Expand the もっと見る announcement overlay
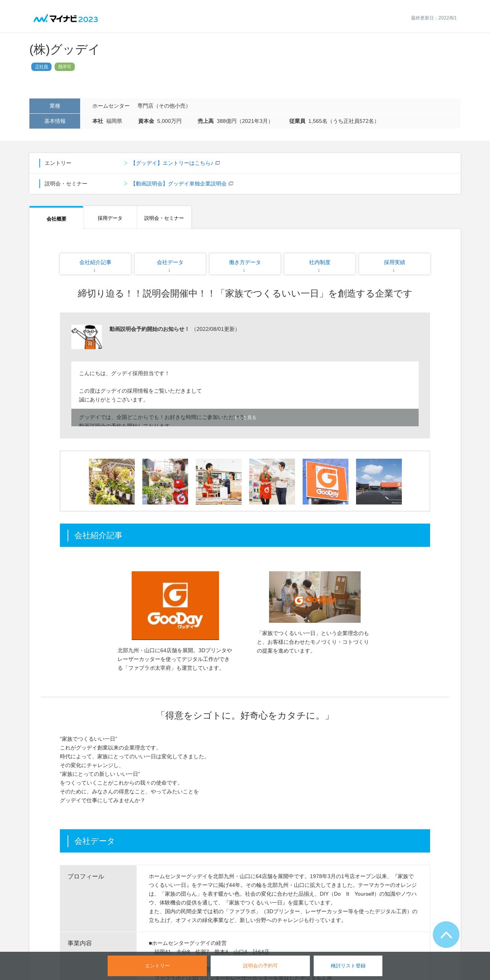 (245, 417)
